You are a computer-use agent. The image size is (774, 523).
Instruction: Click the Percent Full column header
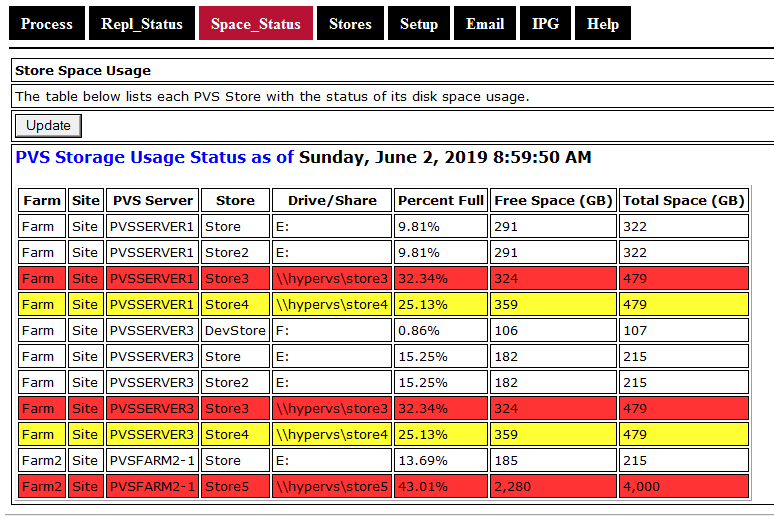441,200
